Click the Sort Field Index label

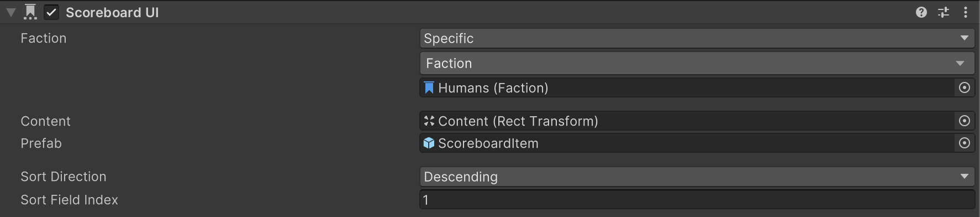click(70, 200)
